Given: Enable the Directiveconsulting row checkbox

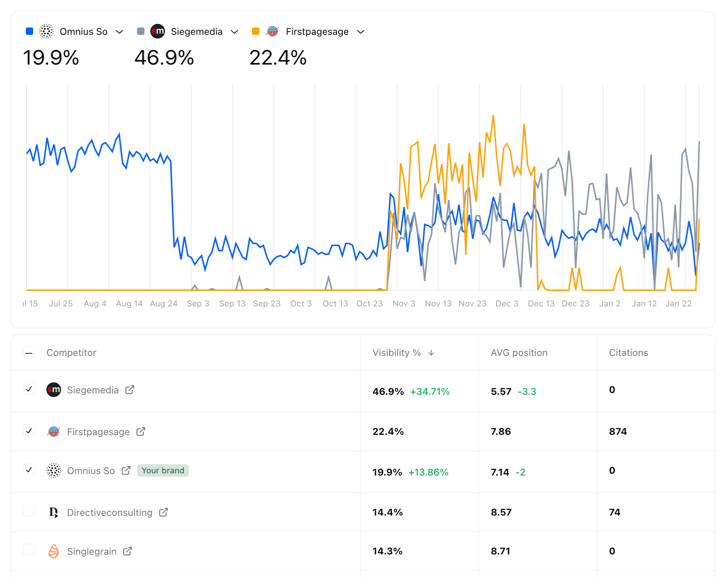Looking at the screenshot, I should (x=29, y=511).
